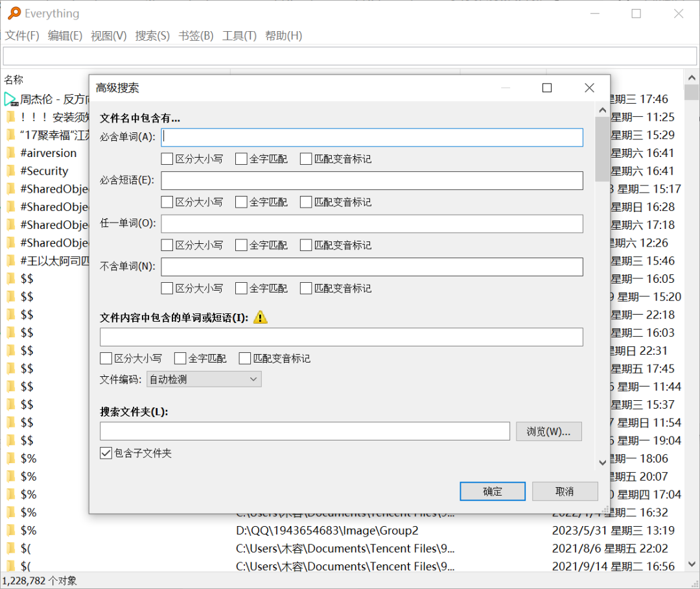The image size is (700, 589).
Task: Click status bar 1,228,782 个对象 text
Action: tap(40, 581)
